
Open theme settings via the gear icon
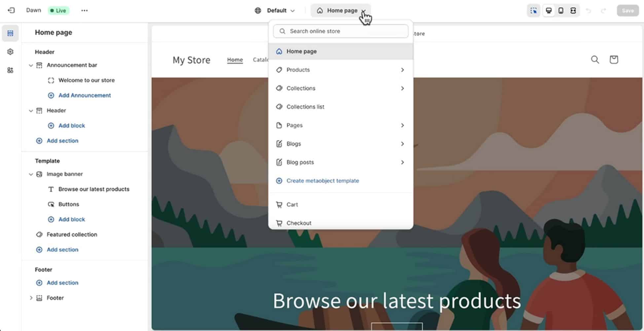click(10, 52)
